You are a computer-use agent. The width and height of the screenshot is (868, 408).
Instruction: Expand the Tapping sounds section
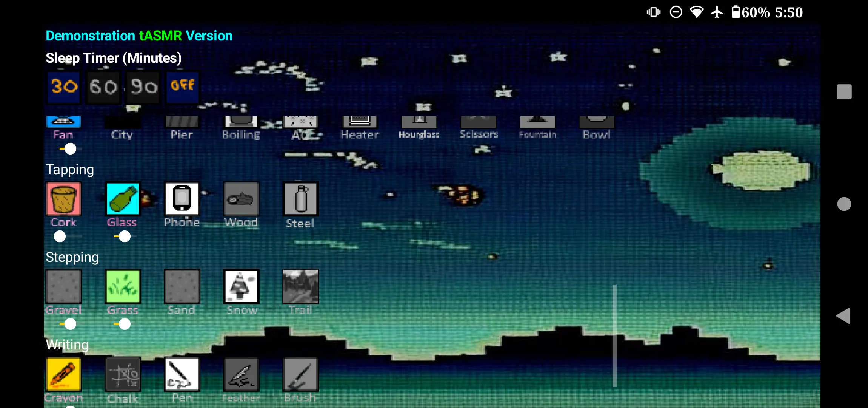(x=70, y=170)
